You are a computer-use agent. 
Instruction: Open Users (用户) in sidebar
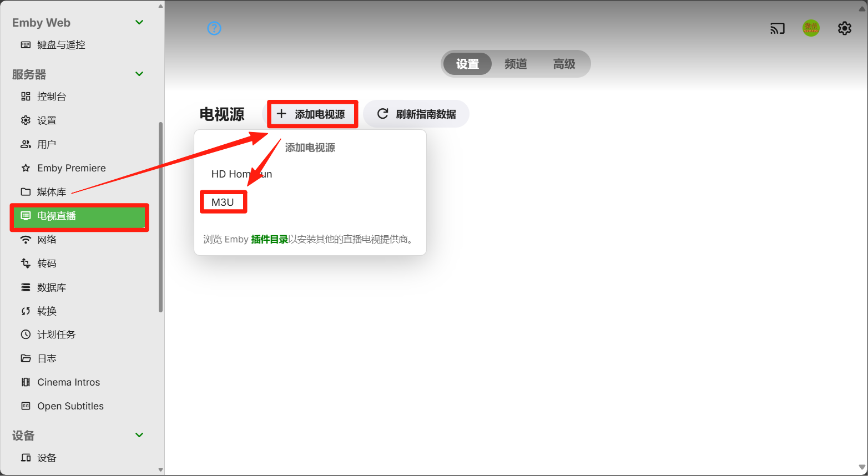click(47, 144)
